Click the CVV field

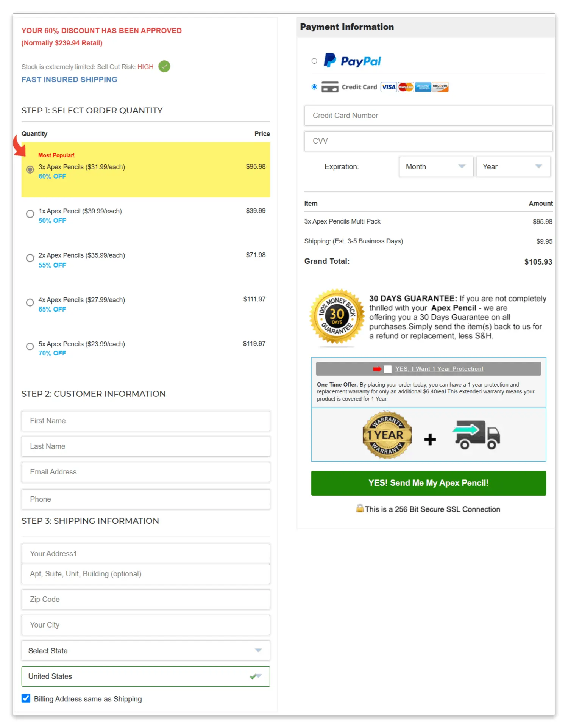[x=428, y=141]
